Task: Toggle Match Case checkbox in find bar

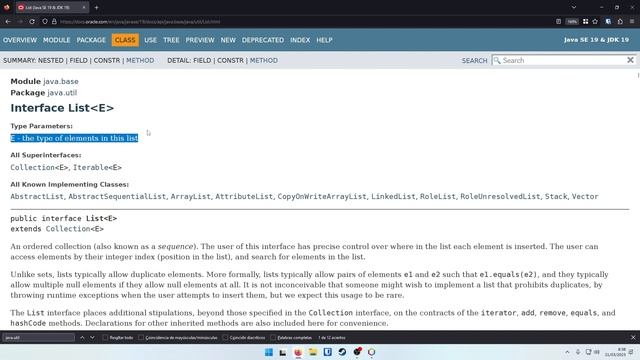Action: click(x=141, y=338)
